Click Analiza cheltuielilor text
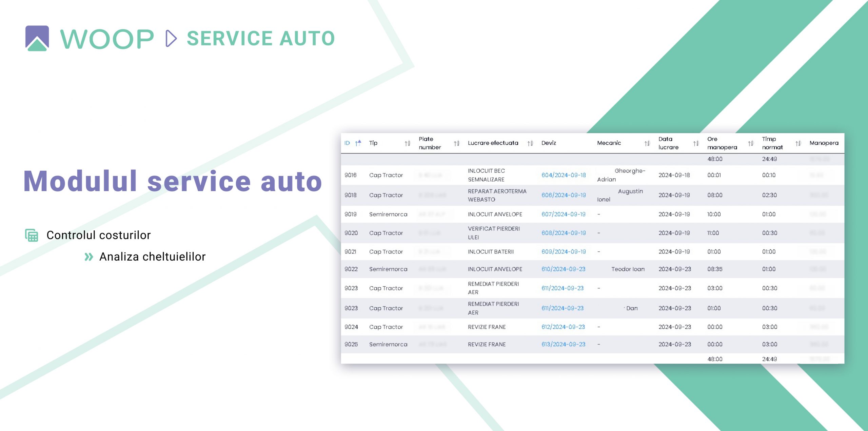868x431 pixels. pos(152,257)
